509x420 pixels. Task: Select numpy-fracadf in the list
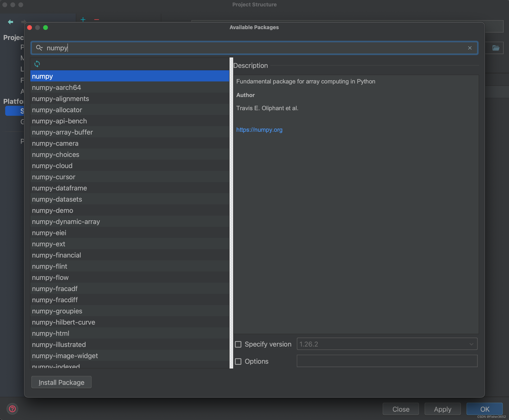tap(130, 289)
